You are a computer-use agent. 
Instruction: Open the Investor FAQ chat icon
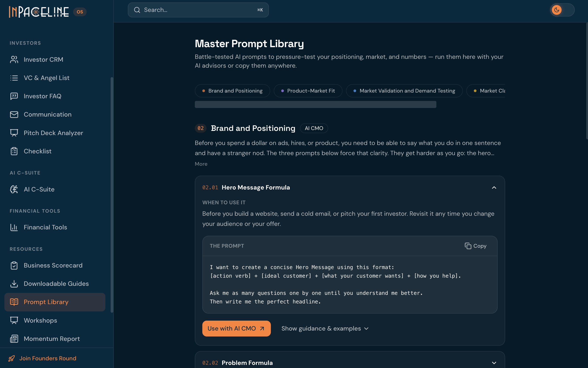coord(14,96)
